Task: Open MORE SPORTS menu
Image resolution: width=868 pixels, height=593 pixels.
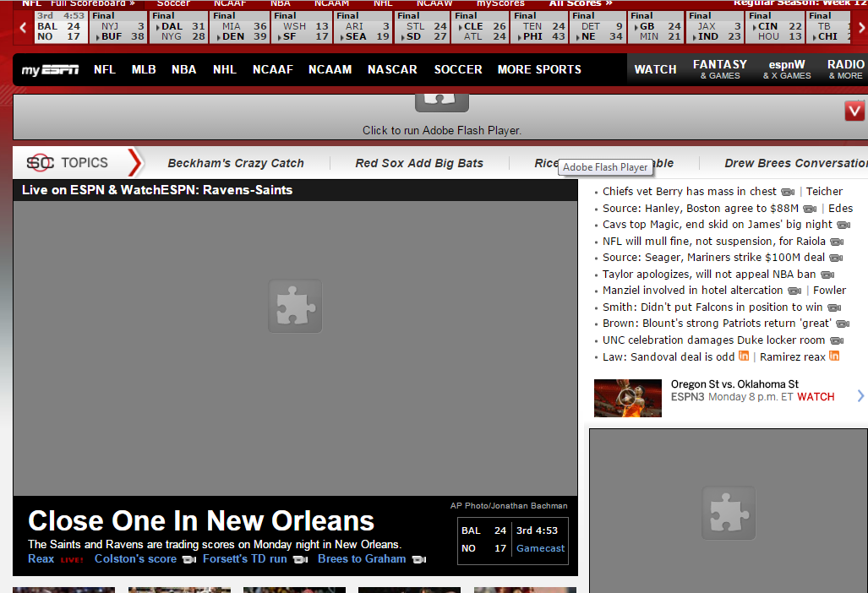Action: point(539,70)
